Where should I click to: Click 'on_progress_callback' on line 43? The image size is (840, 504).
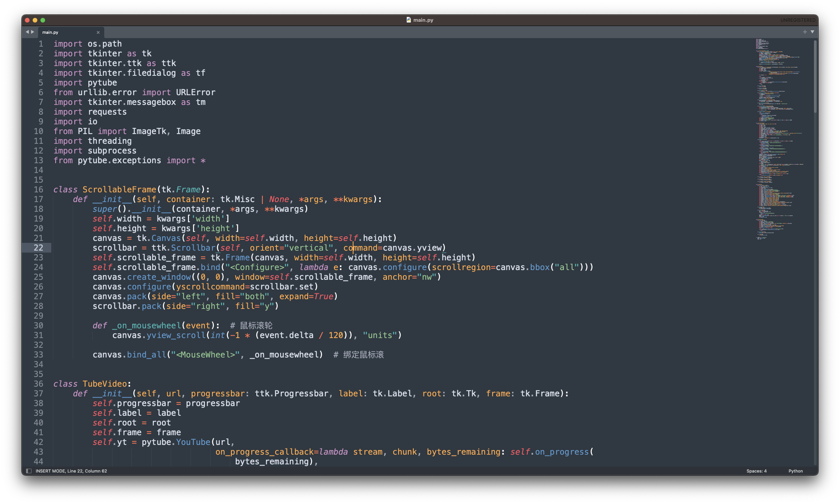coord(264,452)
